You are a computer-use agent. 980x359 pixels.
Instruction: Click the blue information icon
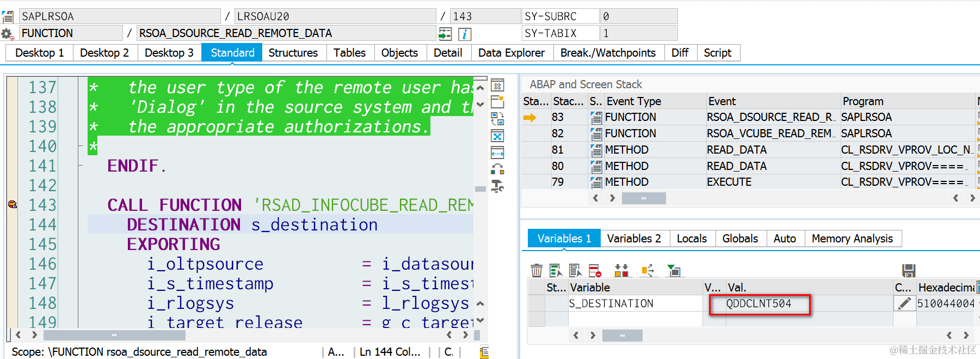[x=465, y=34]
